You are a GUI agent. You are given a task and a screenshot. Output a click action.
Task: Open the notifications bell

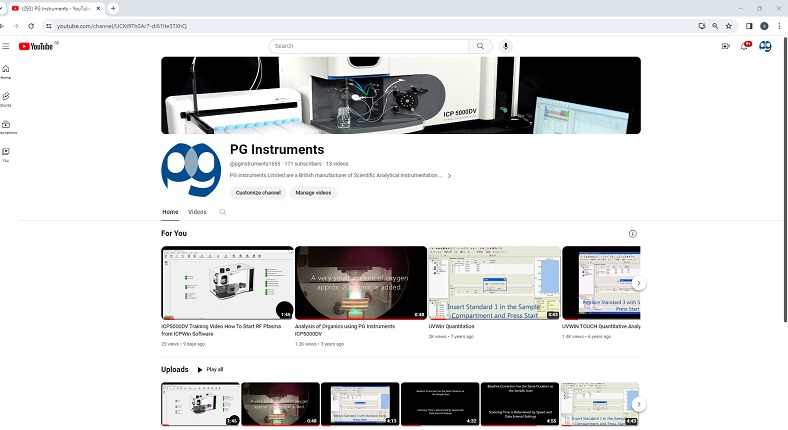pyautogui.click(x=745, y=46)
